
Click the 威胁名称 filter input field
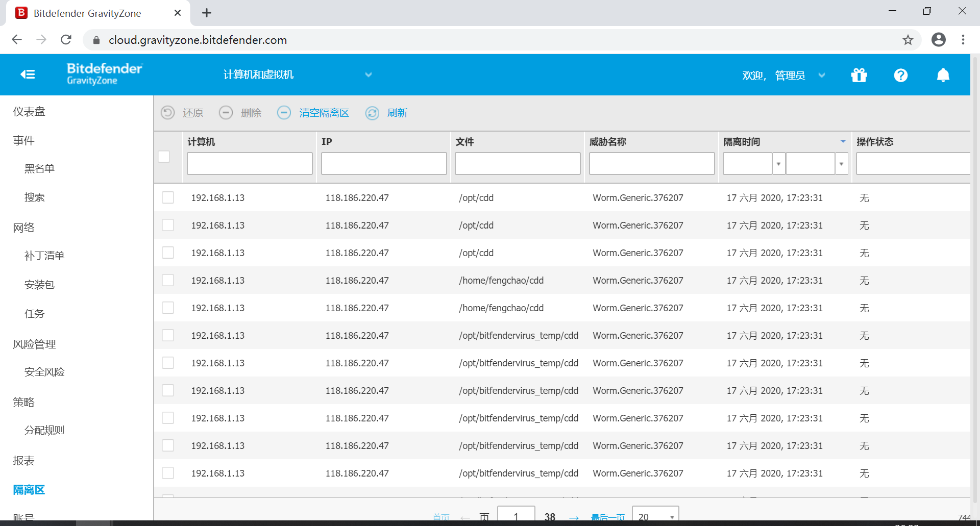point(652,164)
